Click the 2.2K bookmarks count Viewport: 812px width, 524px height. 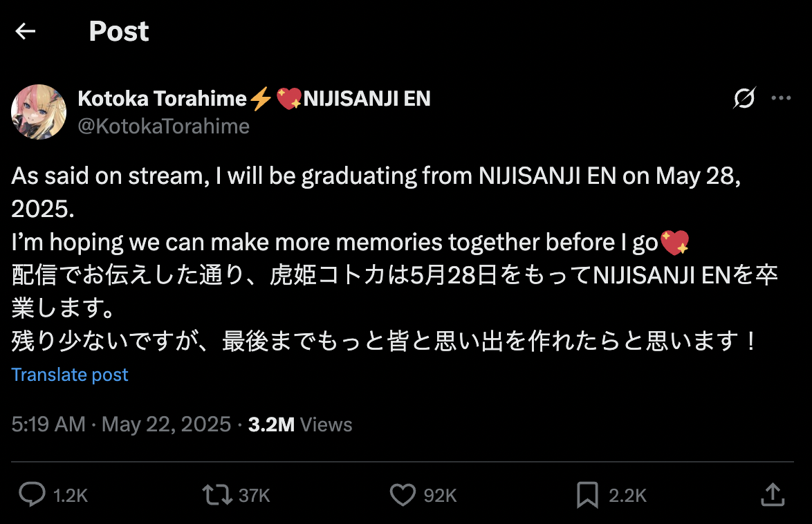627,495
